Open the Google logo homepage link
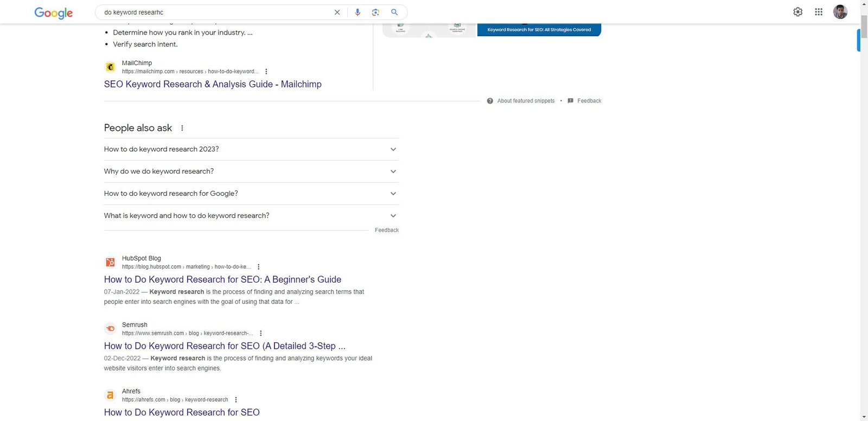This screenshot has height=421, width=868. click(x=53, y=12)
